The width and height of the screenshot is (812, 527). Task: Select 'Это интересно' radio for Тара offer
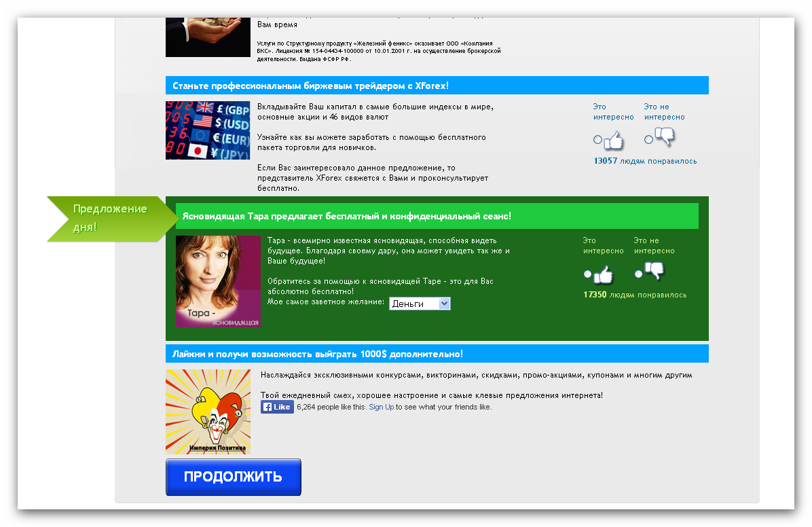coord(587,274)
